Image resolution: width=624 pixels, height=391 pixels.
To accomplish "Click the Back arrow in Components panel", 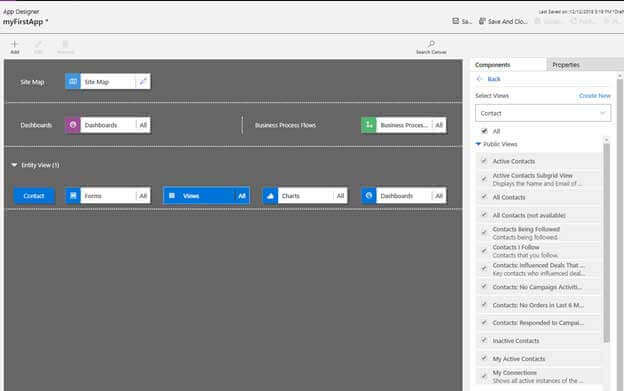I will tap(480, 79).
